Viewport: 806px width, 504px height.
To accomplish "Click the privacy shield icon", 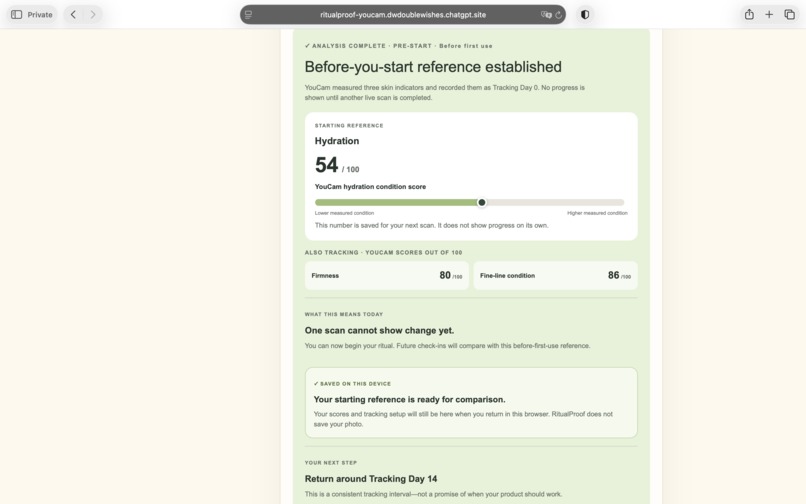I will point(585,14).
